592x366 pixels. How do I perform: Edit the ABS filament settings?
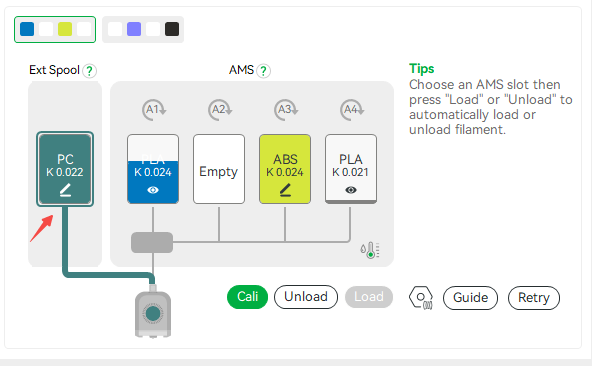tap(285, 190)
